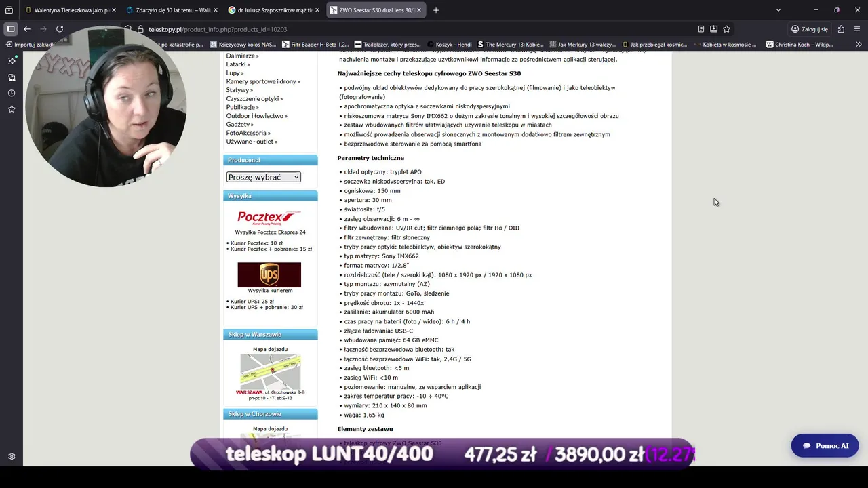Open the Gadżety category
868x488 pixels.
(x=239, y=125)
